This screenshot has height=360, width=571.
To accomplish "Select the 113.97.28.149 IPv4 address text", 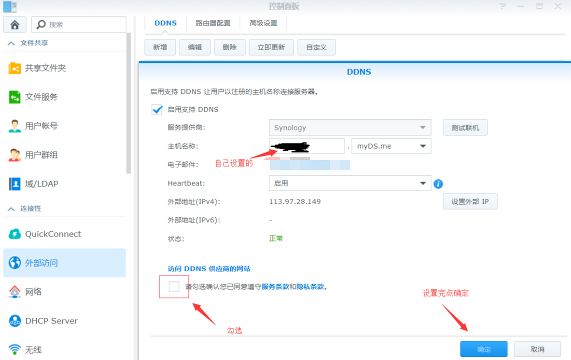I will [x=295, y=202].
